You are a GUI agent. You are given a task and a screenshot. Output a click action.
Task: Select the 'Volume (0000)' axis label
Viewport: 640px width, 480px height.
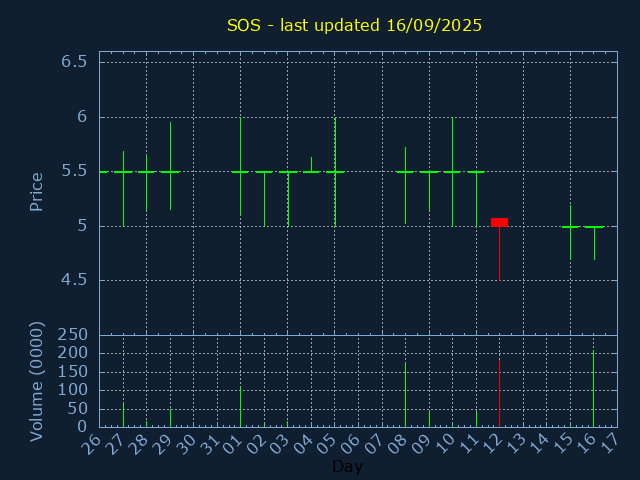[36, 382]
